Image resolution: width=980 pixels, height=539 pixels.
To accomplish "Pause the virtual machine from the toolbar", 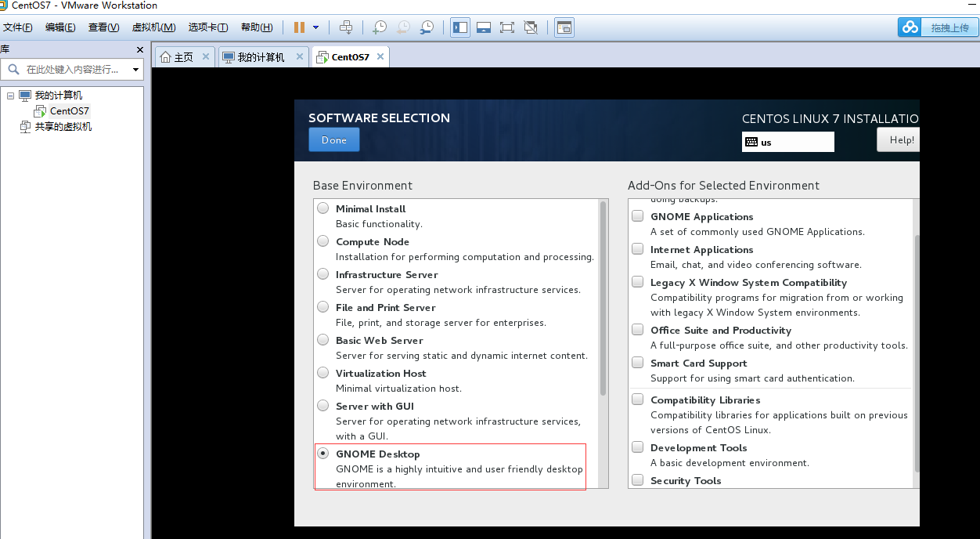I will click(299, 27).
